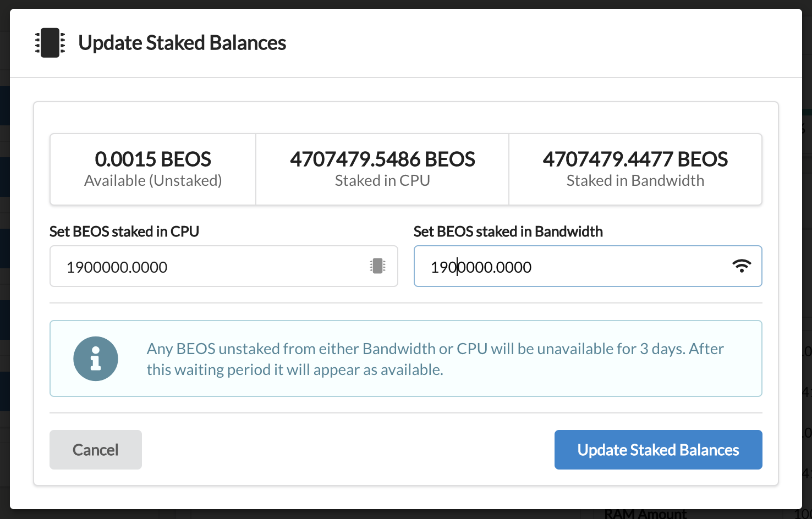
Task: Click the CPU chip icon in the CPU field
Action: 377,266
